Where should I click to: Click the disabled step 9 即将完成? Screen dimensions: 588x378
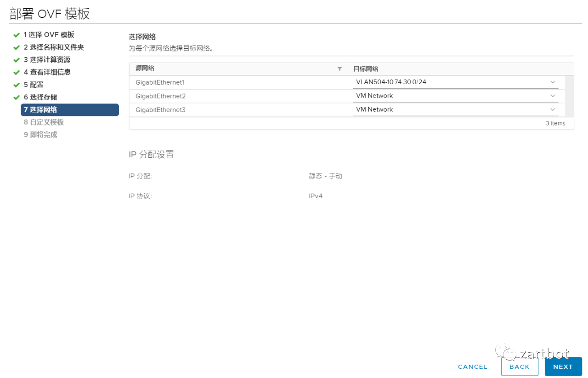(x=40, y=135)
